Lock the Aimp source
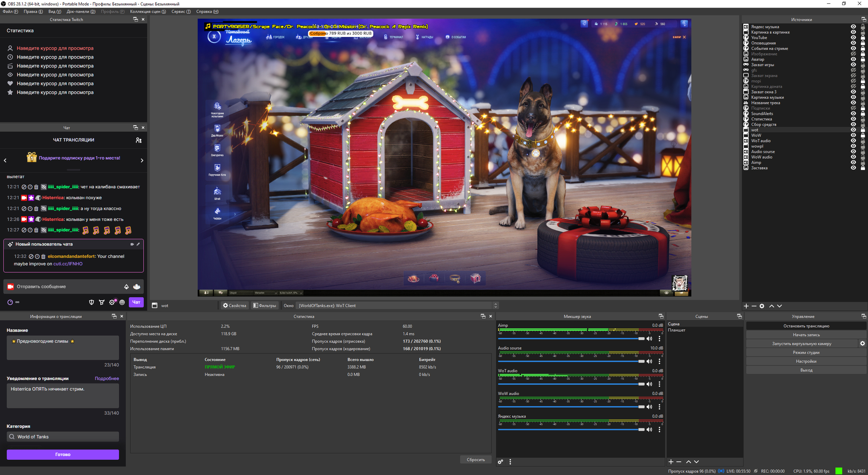Screen dimensions: 868x475 click(x=862, y=162)
